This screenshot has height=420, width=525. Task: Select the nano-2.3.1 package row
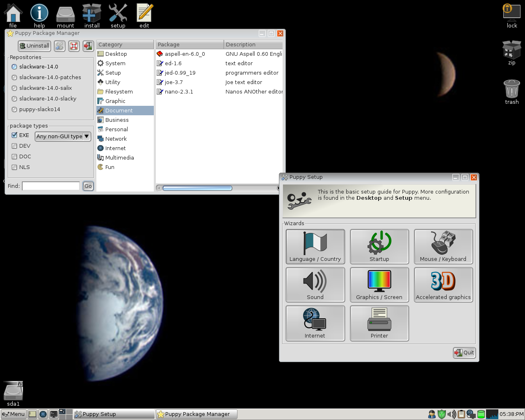coord(219,91)
